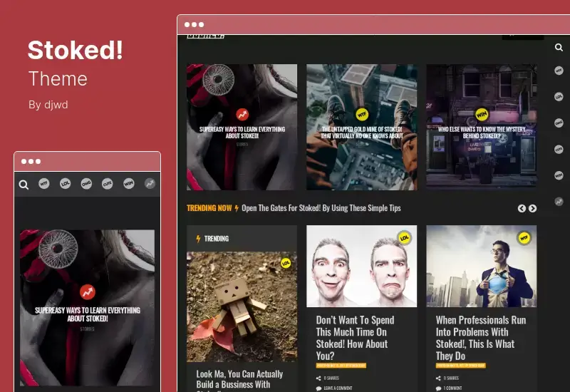Open the slide title 'Who Else Wants To Know The Mystery'

coord(482,133)
